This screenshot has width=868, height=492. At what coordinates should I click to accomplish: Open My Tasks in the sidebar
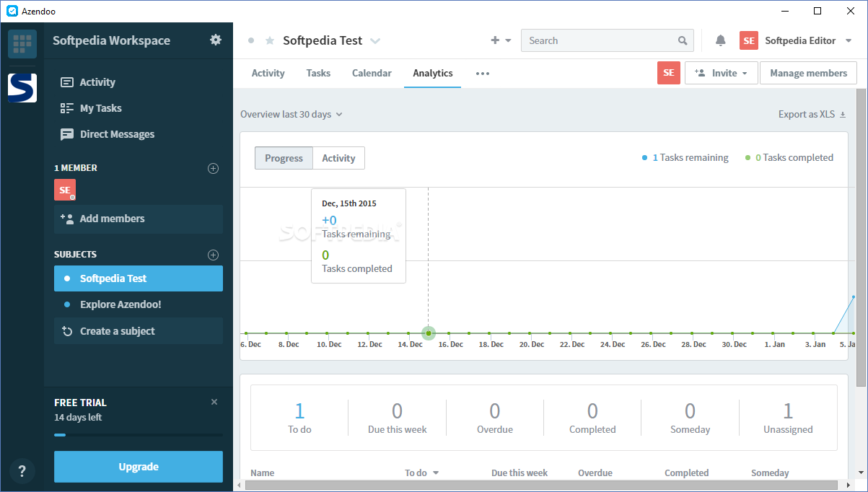click(100, 108)
